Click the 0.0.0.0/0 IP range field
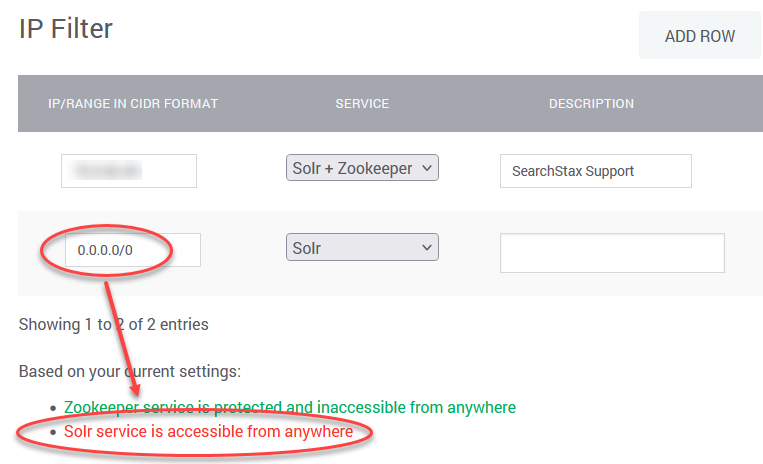Viewport: 763px width, 464px height. (133, 250)
